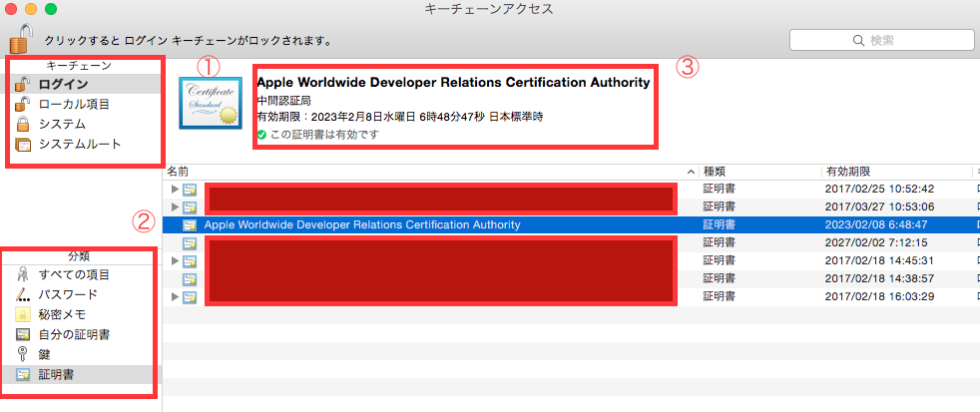The height and width of the screenshot is (412, 980).
Task: Click certificate icon in row expiring 2017/03/27
Action: [190, 206]
